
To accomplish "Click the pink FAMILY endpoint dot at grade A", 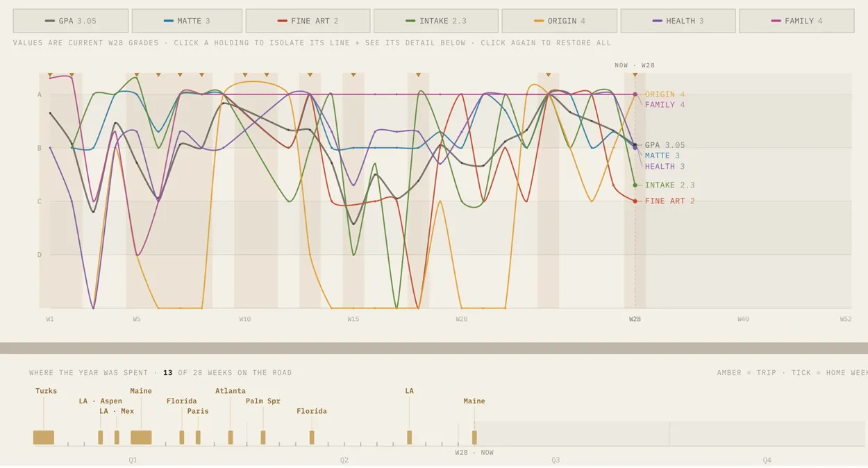I will 635,94.
